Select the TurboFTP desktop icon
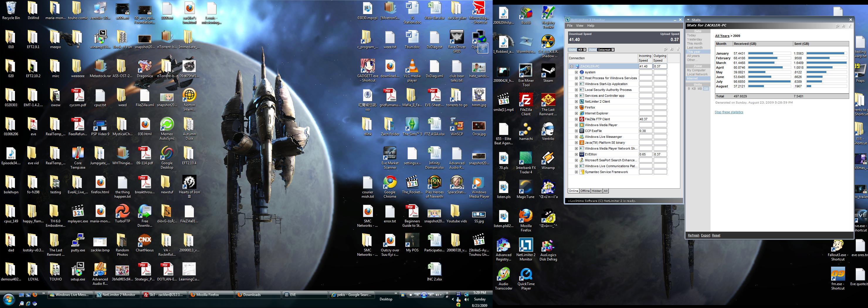The image size is (868, 308). click(122, 214)
